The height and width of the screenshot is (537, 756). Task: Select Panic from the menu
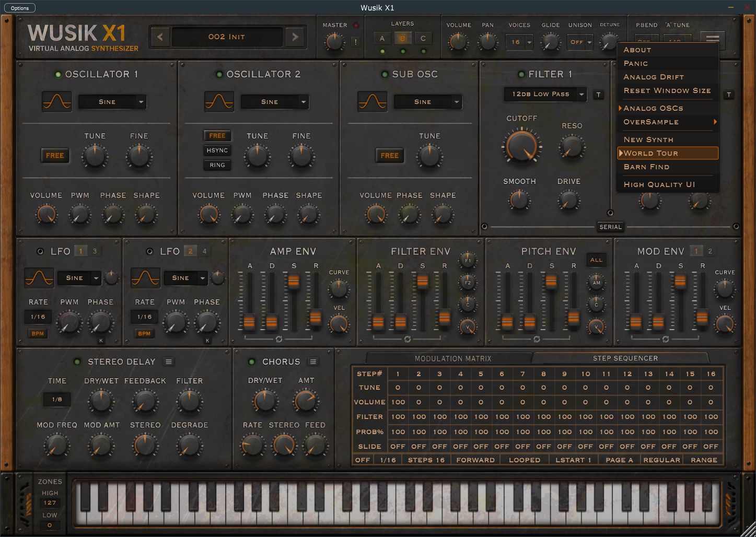(668, 63)
